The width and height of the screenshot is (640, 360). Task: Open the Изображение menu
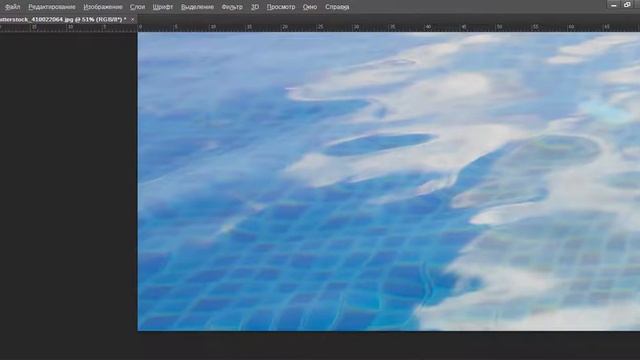coord(103,7)
